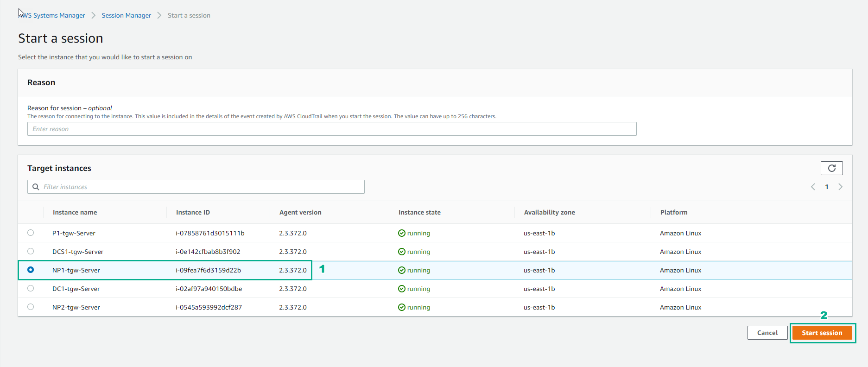Screen dimensions: 868x367
Task: Click page number 1 in pagination
Action: pyautogui.click(x=827, y=187)
